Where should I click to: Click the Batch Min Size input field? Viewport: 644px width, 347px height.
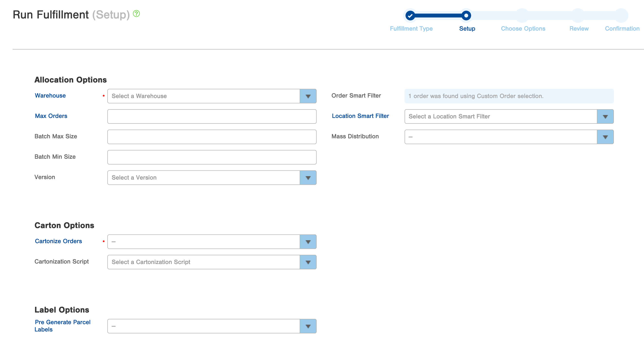point(212,157)
